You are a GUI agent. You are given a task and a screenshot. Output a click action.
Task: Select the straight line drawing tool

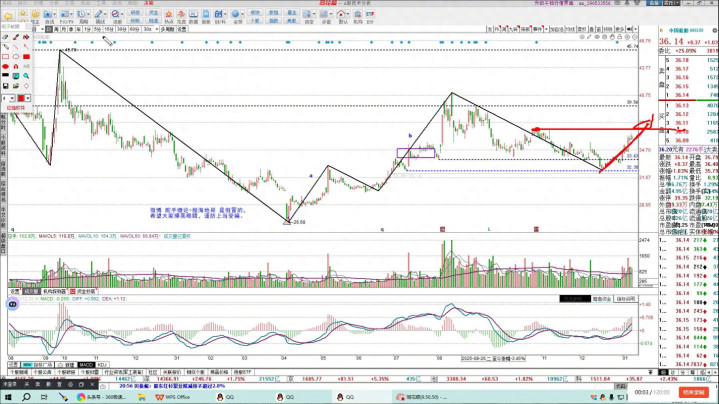pos(16,47)
